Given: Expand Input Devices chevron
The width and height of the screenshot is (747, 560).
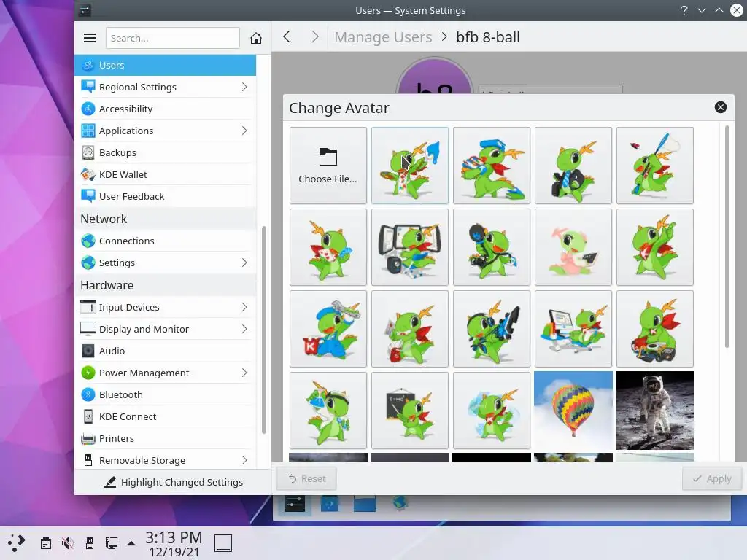Looking at the screenshot, I should point(244,307).
